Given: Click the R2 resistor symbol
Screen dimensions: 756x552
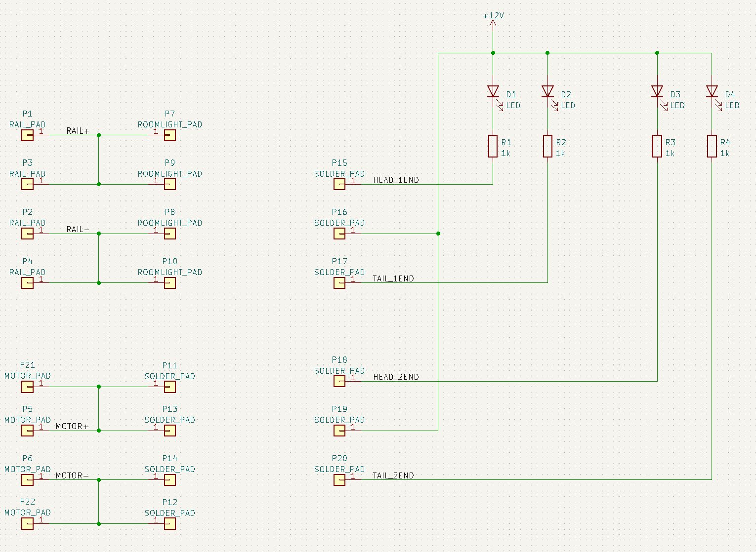Looking at the screenshot, I should (x=547, y=146).
